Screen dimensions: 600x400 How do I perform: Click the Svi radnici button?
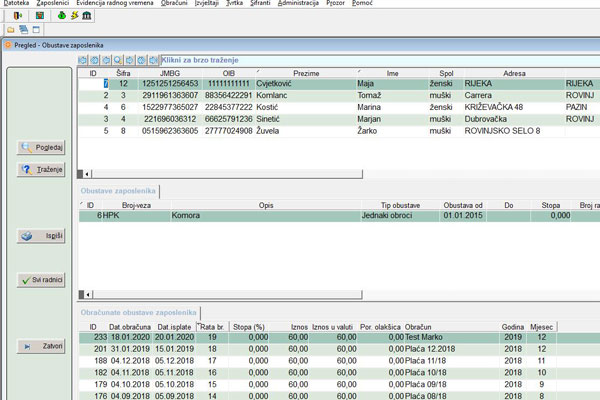[x=40, y=280]
